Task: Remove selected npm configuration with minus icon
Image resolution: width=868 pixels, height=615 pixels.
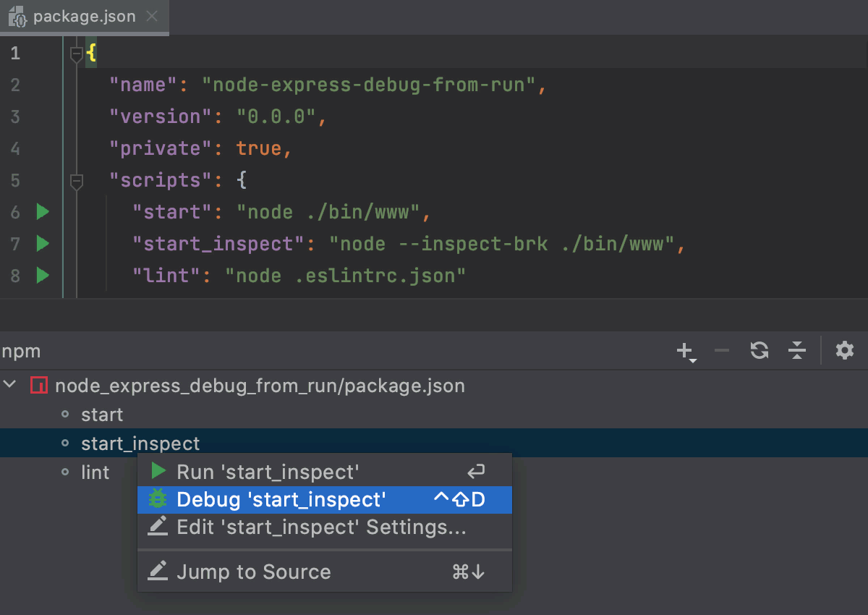Action: 722,350
